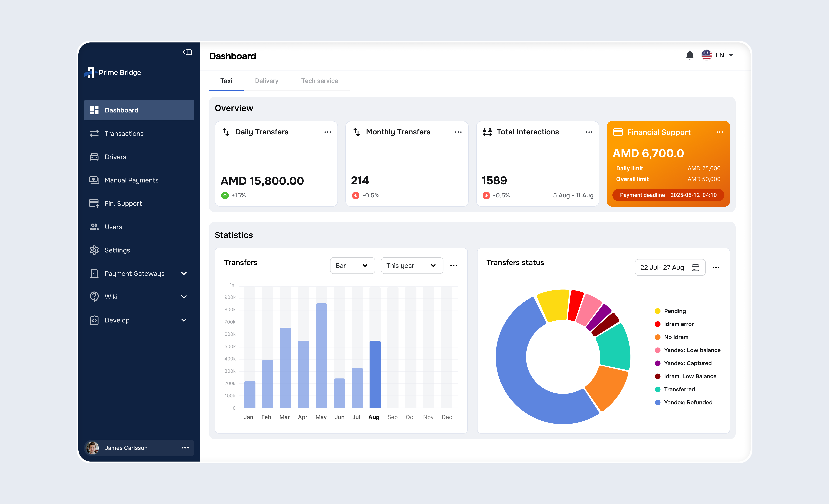Click AMD 6,700.0 support amount
The image size is (829, 504).
648,153
